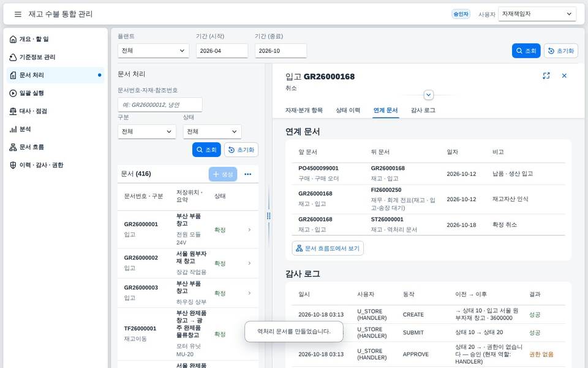
Task: Expand the document header chevron
Action: tap(429, 95)
